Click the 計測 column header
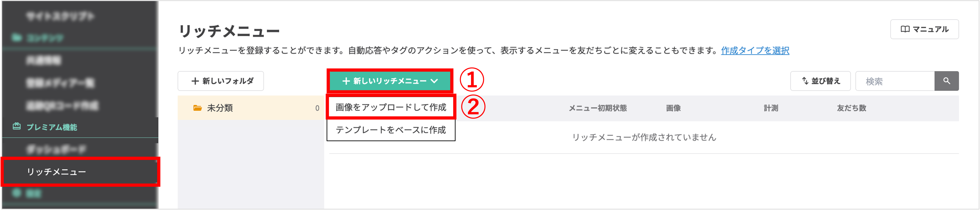The image size is (980, 210). pyautogui.click(x=771, y=108)
